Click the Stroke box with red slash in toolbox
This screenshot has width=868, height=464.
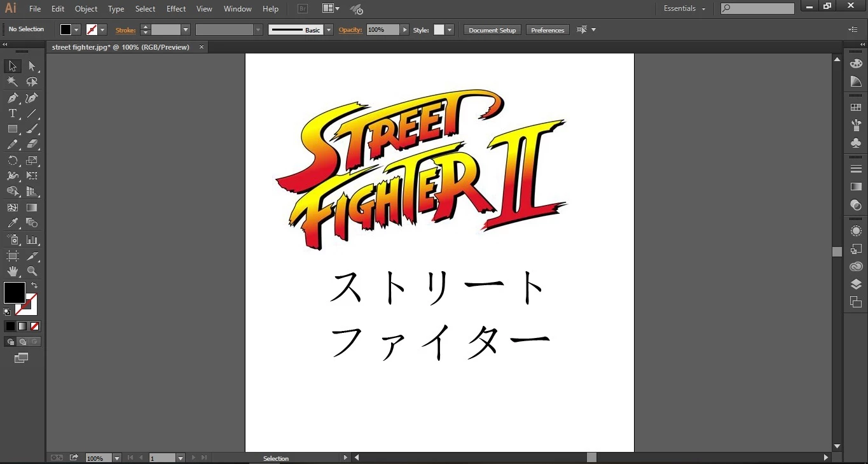[x=30, y=307]
